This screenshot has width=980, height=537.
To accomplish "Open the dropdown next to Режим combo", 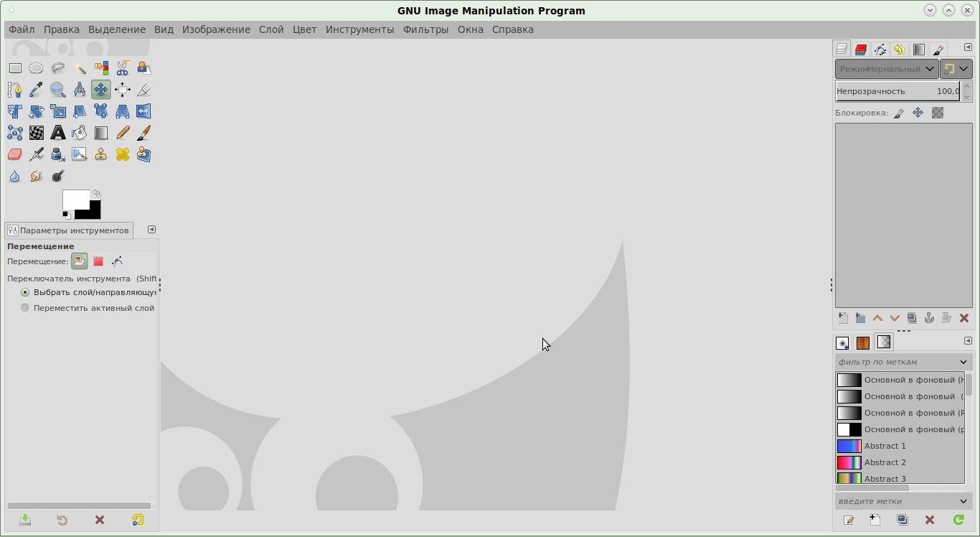I will pos(956,69).
